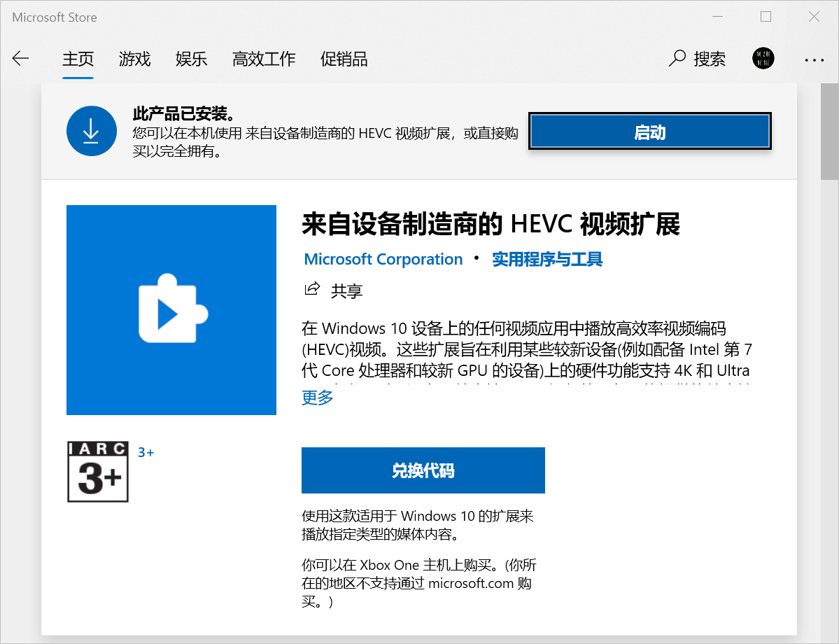This screenshot has height=644, width=839.
Task: Click the IARC 3+ rating badge
Action: pyautogui.click(x=98, y=472)
